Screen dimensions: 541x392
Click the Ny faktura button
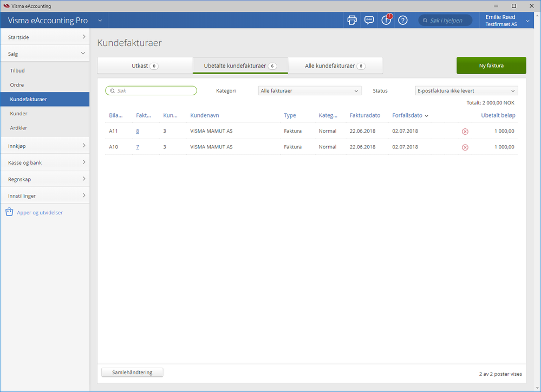click(x=491, y=66)
